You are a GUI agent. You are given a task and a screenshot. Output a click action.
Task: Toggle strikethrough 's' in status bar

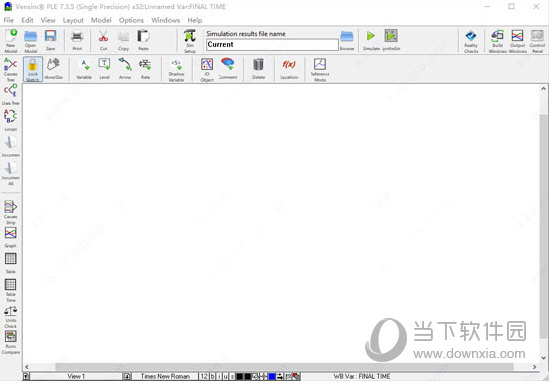[x=232, y=376]
